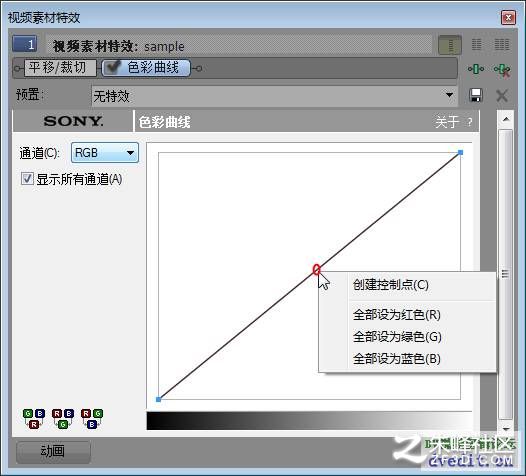Screen dimensions: 526x476
Task: Click the vertical scrollbar up arrow
Action: (x=506, y=119)
